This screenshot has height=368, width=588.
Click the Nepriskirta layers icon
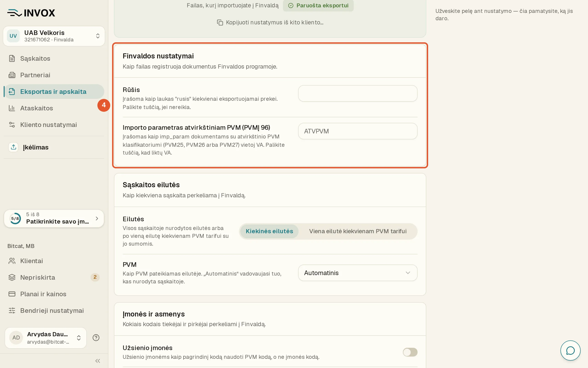click(12, 277)
